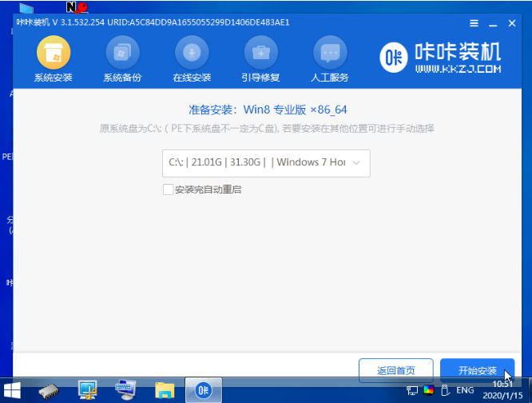Enable 安装完自动重启 auto-restart checkbox
532x403 pixels.
(168, 190)
